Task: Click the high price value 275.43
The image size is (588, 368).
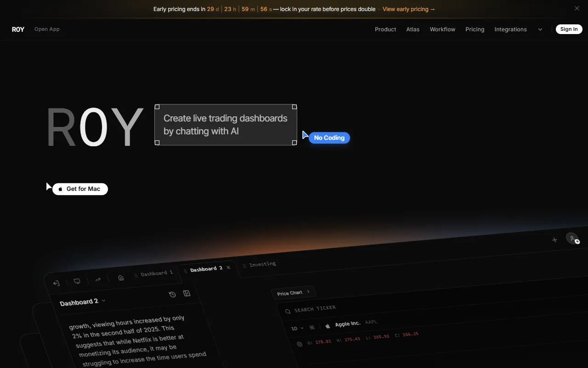Action: 353,339
